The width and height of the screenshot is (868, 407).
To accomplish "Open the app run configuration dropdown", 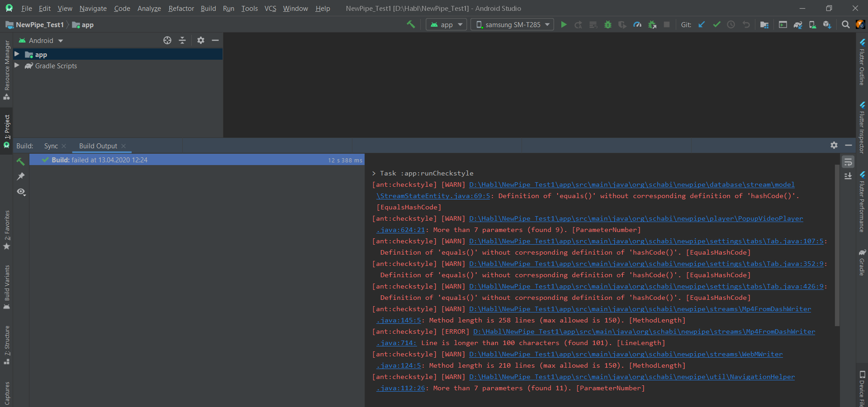I will point(446,24).
